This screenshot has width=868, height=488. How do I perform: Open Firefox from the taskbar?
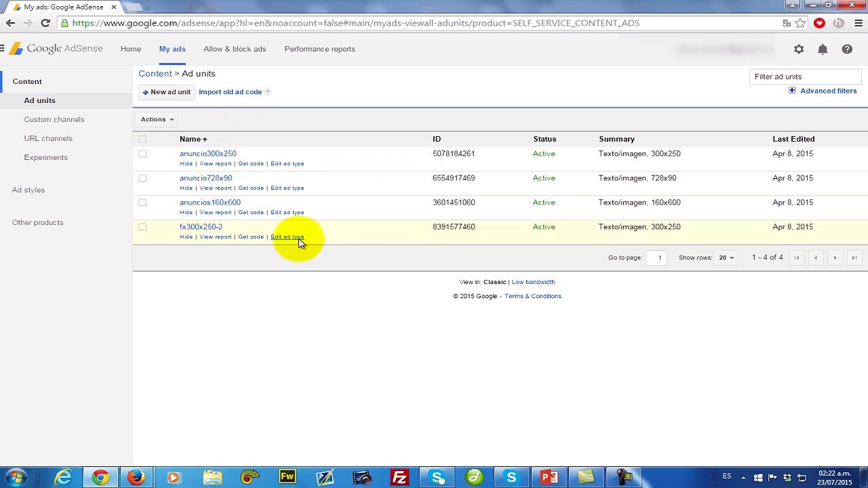136,478
